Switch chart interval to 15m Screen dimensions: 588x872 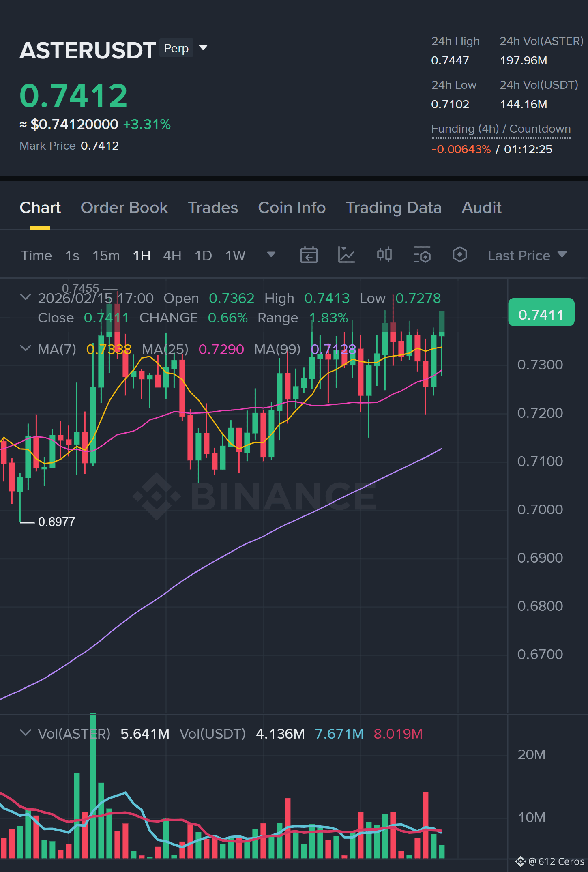[106, 256]
